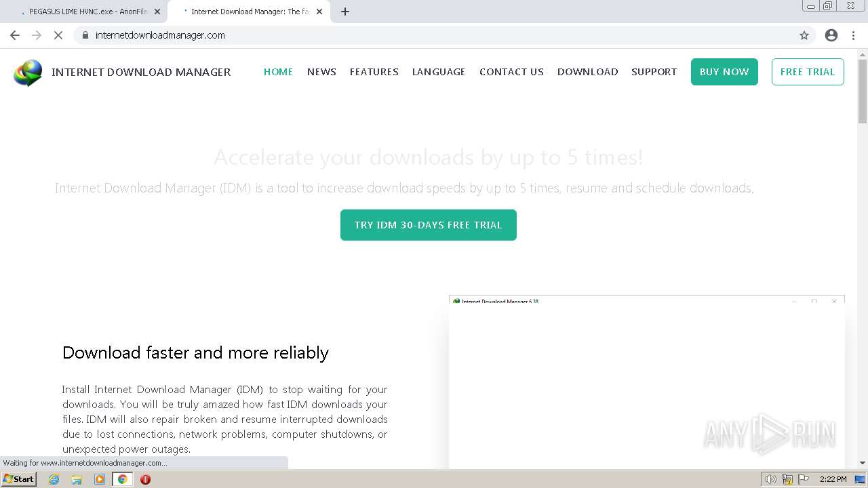Open the DOWNLOAD nav item
This screenshot has width=868, height=488.
pyautogui.click(x=587, y=72)
